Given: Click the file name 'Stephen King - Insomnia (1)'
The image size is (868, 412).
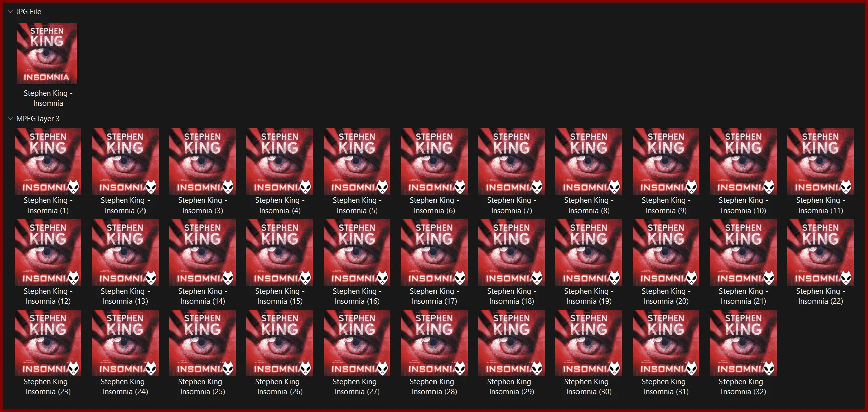Looking at the screenshot, I should click(x=48, y=205).
